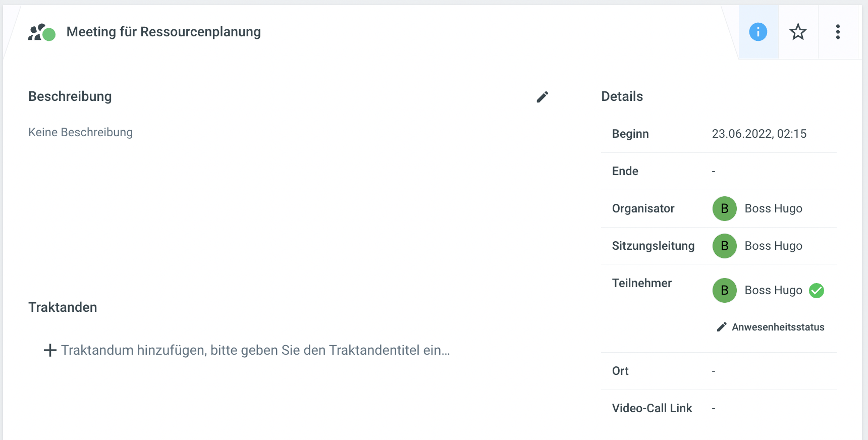Click the Beginn date 23.06.2022, 02:15

click(x=759, y=134)
